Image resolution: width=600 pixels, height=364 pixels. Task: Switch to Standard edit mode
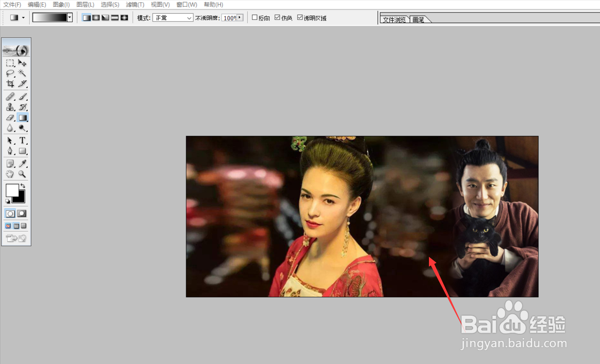click(x=10, y=214)
